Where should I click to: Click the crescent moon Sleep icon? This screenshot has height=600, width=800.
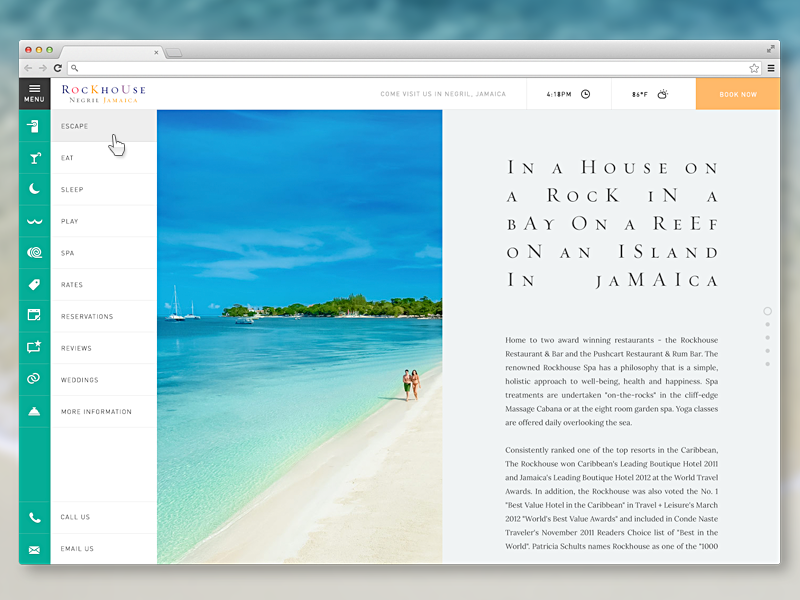point(34,189)
